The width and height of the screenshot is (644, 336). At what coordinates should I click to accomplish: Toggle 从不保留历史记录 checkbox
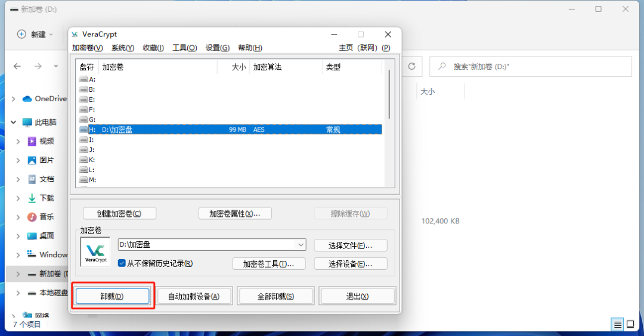pyautogui.click(x=122, y=263)
